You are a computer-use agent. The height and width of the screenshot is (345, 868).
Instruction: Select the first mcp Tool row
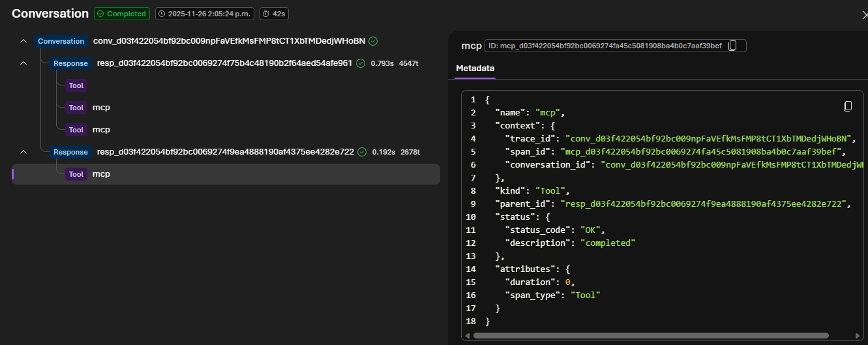226,108
